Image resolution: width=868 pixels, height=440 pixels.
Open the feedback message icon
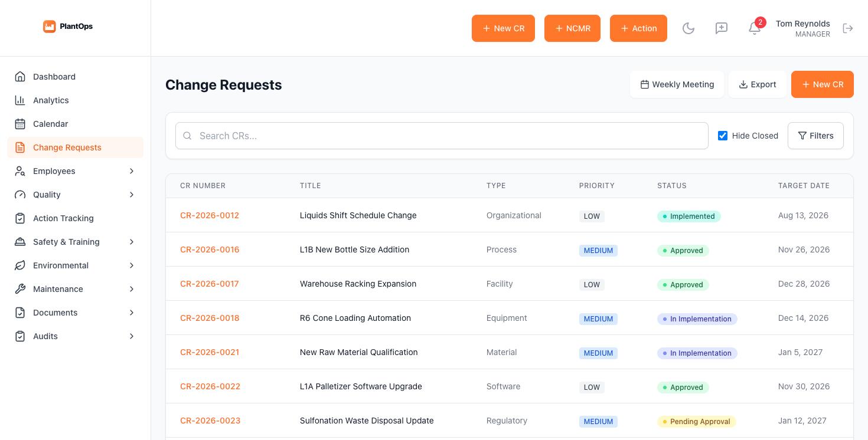coord(722,28)
